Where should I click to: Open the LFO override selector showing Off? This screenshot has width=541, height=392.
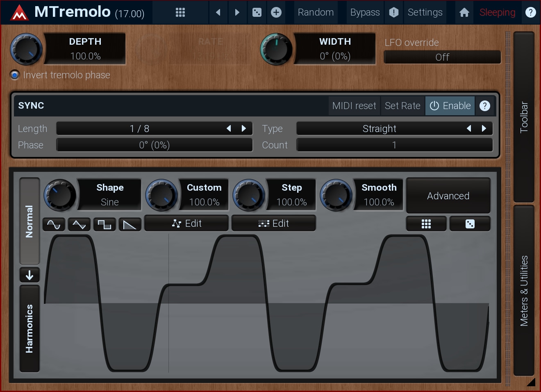point(442,57)
